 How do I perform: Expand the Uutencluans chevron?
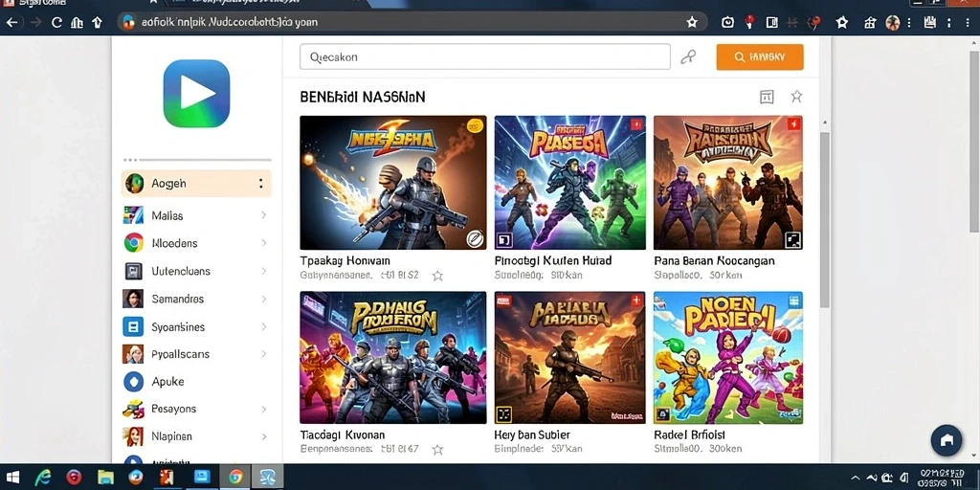pyautogui.click(x=264, y=271)
